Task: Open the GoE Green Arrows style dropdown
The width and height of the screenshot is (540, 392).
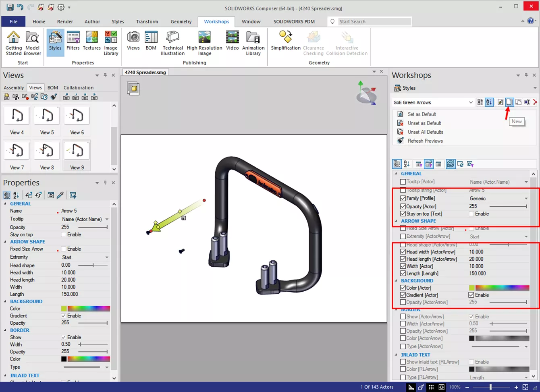Action: pyautogui.click(x=471, y=102)
